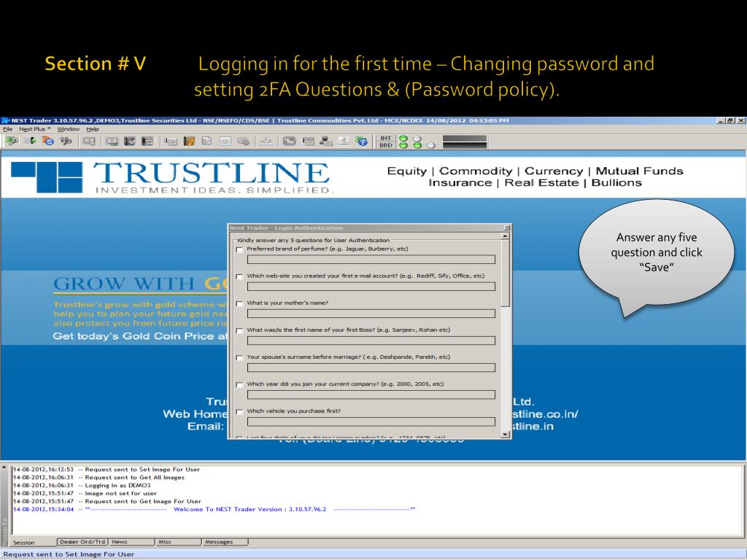Click the dialog vertical scrollbar thumb
This screenshot has width=747, height=560.
click(x=505, y=273)
